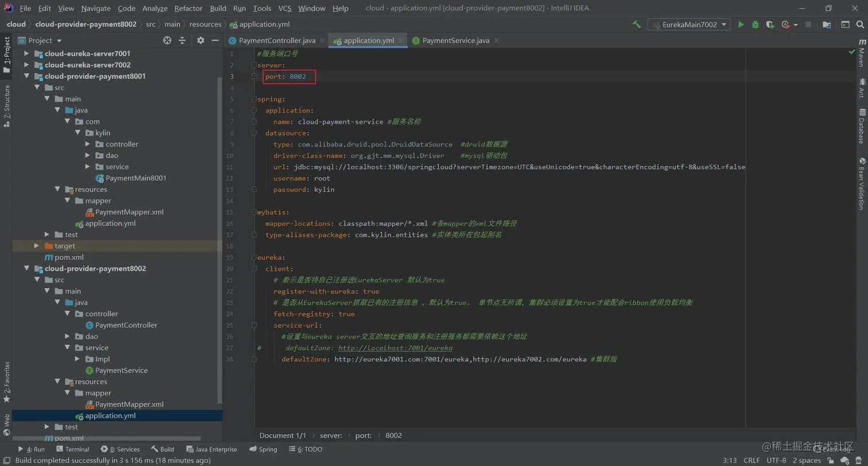Viewport: 868px width, 466px height.
Task: Open the 6: TODO tool window
Action: pos(305,449)
